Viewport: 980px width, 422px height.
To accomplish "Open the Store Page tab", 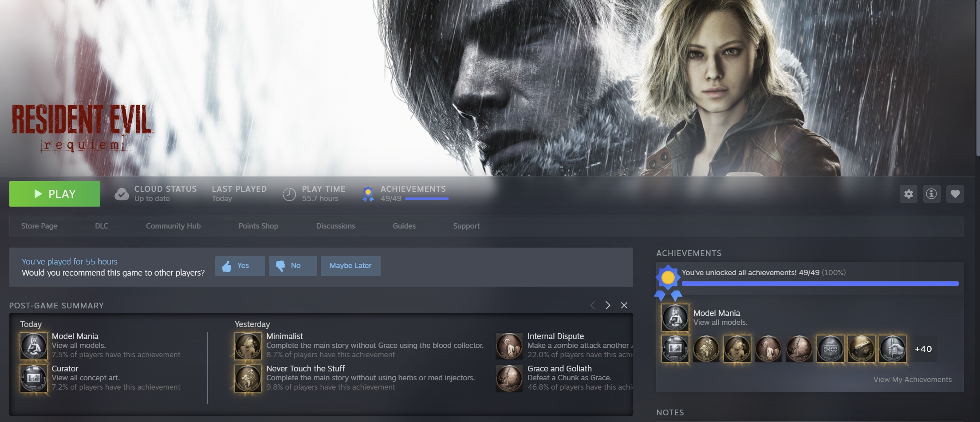I will pyautogui.click(x=39, y=226).
